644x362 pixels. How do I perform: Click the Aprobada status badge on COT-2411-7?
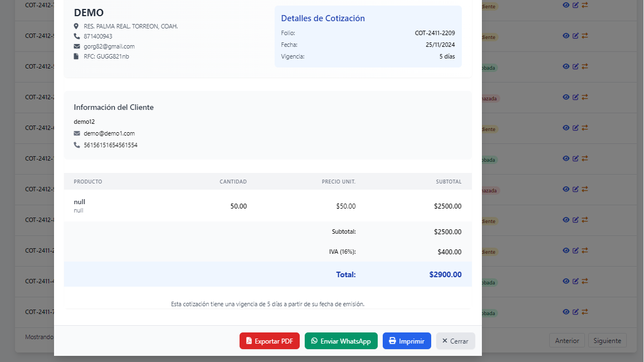coord(489,313)
